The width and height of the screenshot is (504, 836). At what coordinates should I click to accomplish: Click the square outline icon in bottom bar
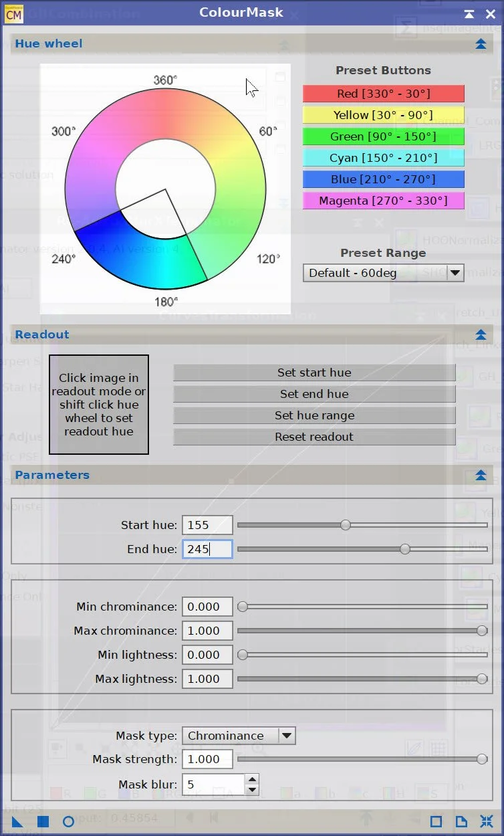tap(436, 822)
